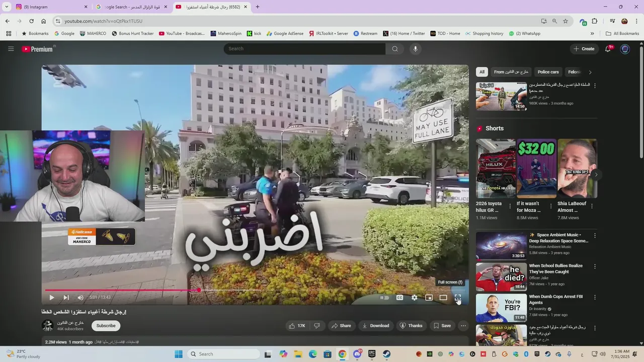The height and width of the screenshot is (362, 644).
Task: Download the video
Action: click(376, 326)
